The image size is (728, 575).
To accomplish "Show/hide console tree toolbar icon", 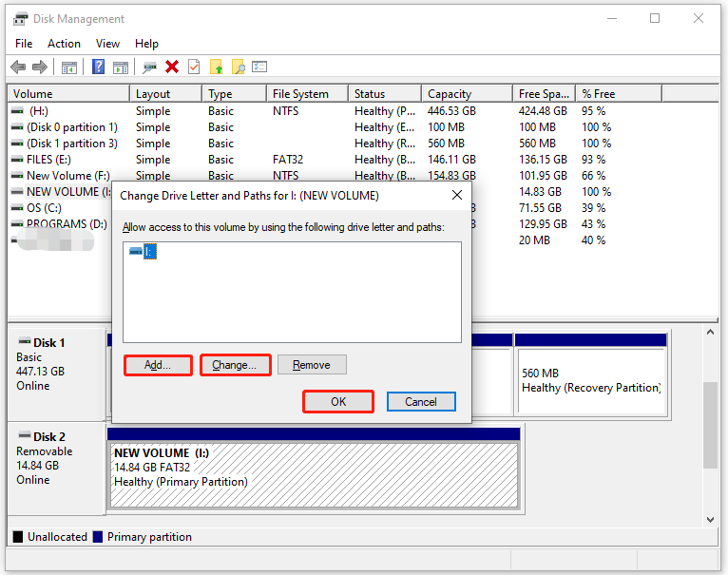I will point(69,67).
